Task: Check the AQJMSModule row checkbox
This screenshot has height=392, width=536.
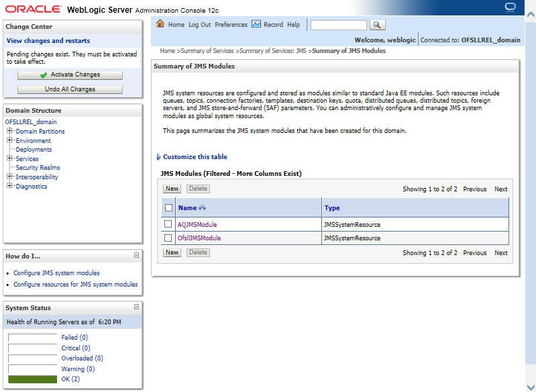Action: [x=168, y=224]
